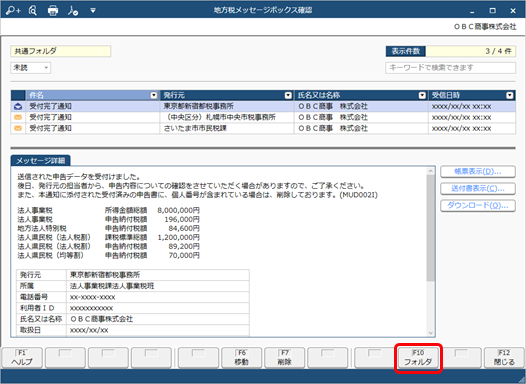Click the 共通フォルダ folder name field
The width and height of the screenshot is (526, 384).
[x=61, y=51]
